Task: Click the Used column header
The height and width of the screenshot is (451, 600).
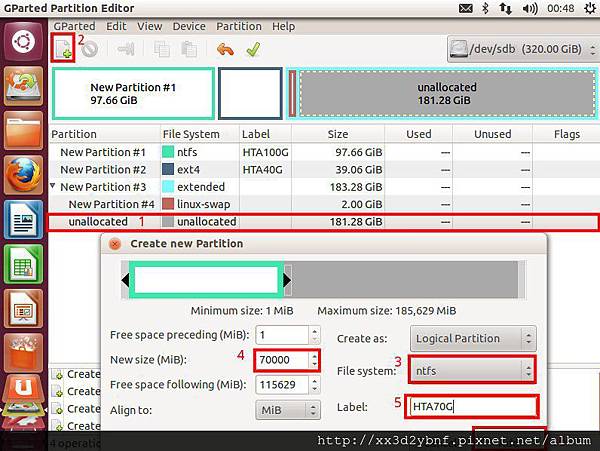Action: [419, 134]
